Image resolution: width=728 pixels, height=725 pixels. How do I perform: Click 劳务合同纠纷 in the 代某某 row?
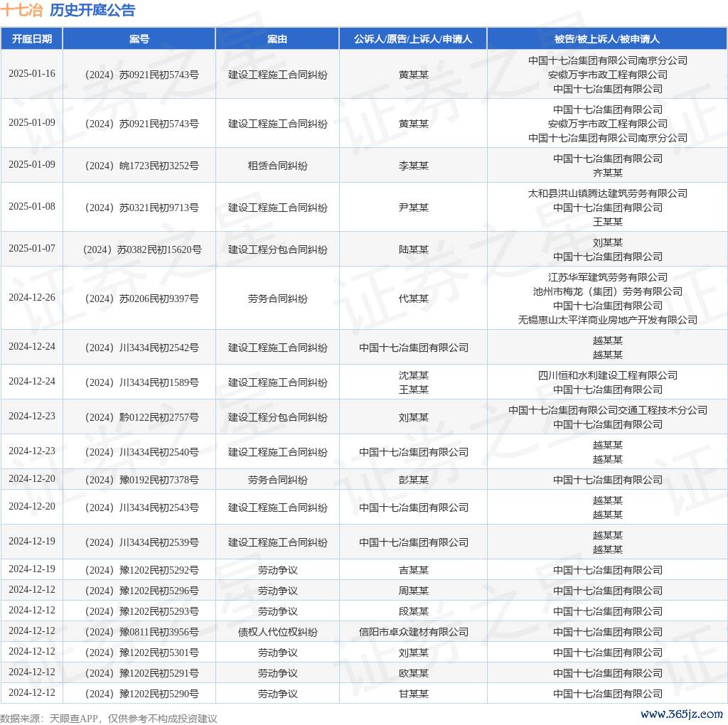point(278,299)
